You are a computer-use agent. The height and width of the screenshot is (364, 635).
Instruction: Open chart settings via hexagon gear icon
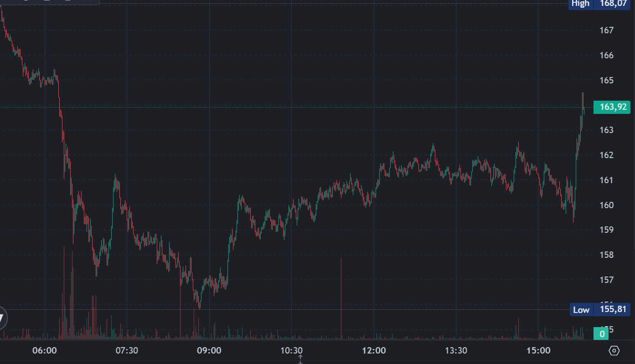[614, 351]
